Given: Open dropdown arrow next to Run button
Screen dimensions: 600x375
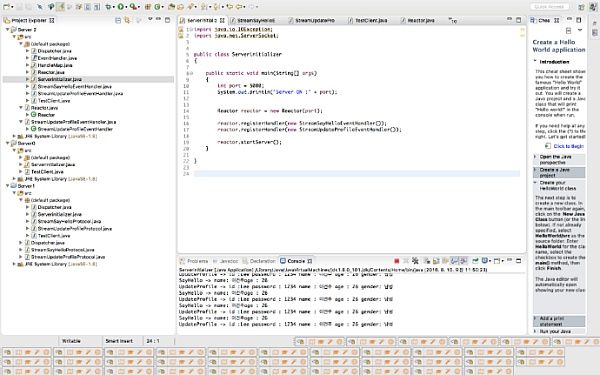Looking at the screenshot, I should tap(126, 7).
